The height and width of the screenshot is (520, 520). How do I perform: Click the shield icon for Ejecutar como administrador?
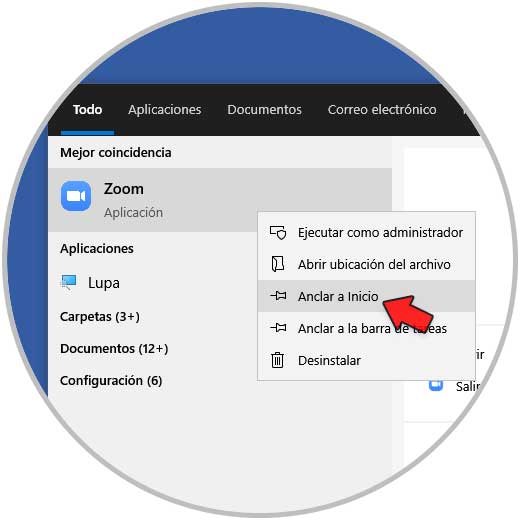point(278,233)
